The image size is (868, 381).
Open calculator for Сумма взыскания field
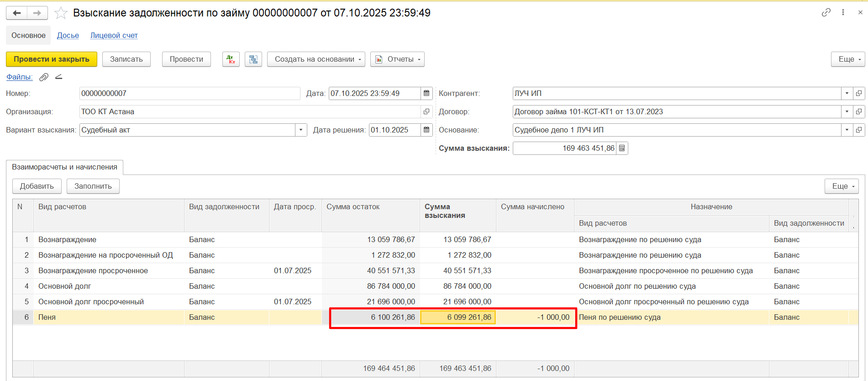(622, 148)
